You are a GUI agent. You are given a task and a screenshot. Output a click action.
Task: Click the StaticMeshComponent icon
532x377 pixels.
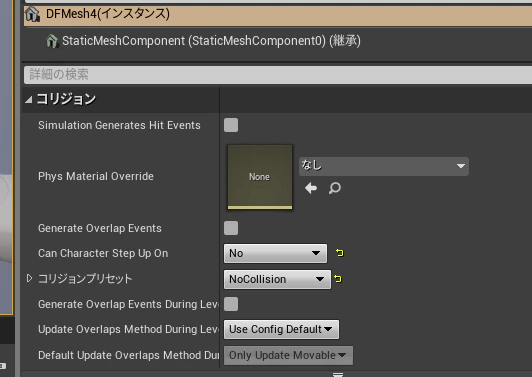point(52,41)
